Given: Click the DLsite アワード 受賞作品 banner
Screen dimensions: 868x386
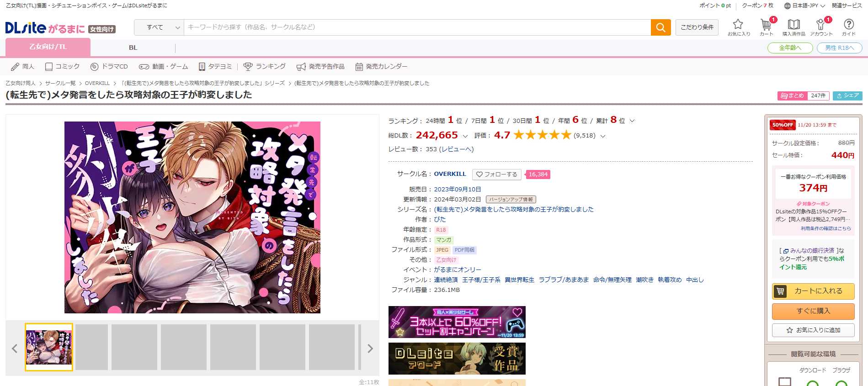Looking at the screenshot, I should coord(457,359).
